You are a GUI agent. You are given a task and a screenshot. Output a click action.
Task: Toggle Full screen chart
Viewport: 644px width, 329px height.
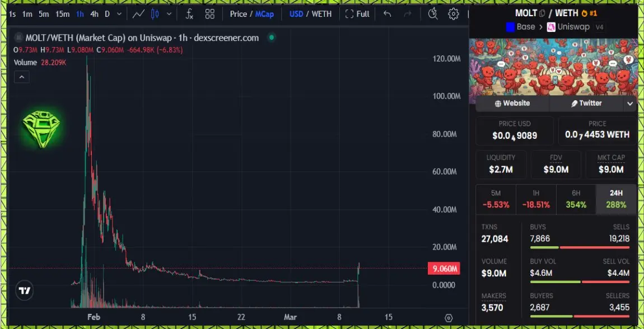(x=357, y=14)
